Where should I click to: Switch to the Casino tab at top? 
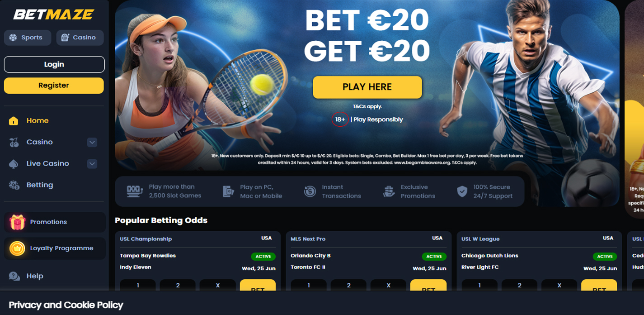coord(80,38)
